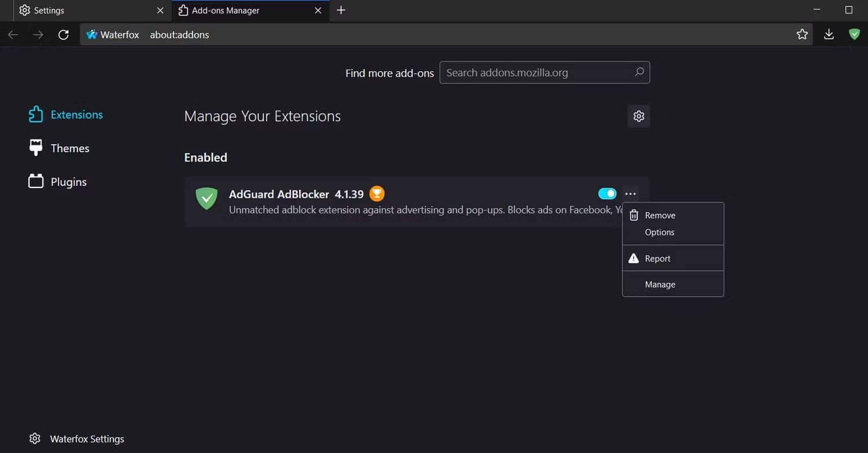Click the downloads arrow in the toolbar
868x453 pixels.
(829, 34)
